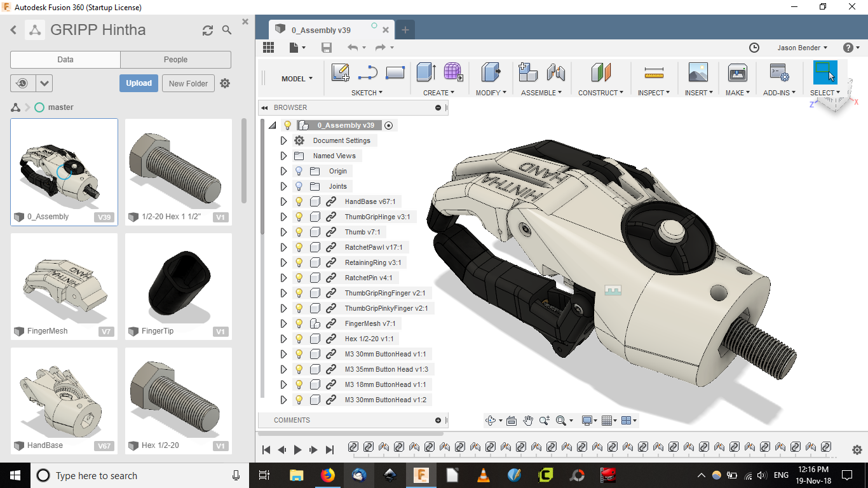Click the Select tool icon

coord(825,72)
